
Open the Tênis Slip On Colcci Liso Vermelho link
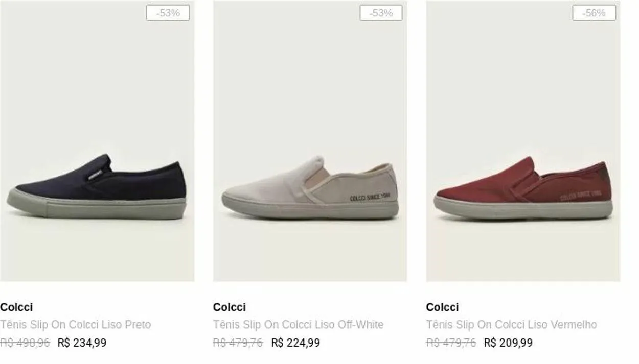[511, 325]
